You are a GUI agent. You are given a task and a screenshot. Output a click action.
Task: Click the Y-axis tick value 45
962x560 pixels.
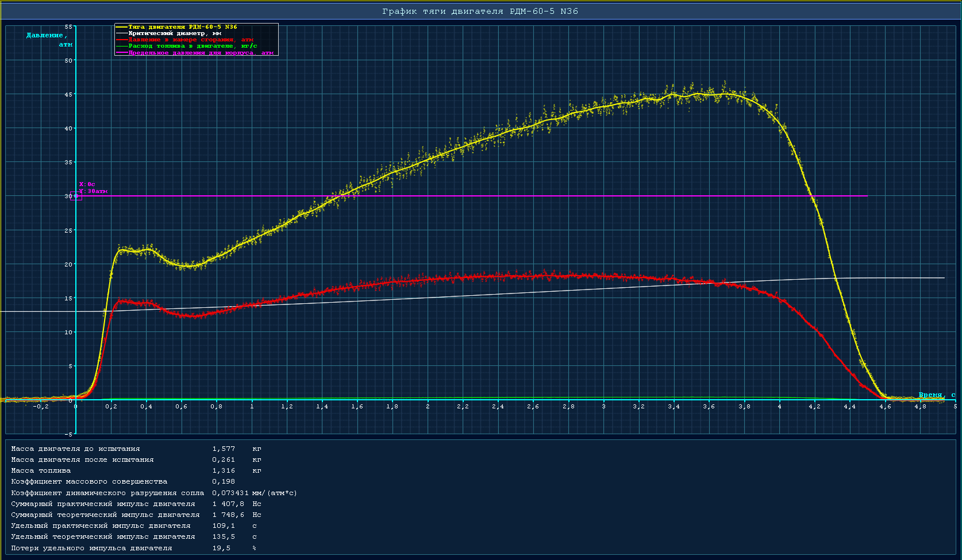coord(69,94)
